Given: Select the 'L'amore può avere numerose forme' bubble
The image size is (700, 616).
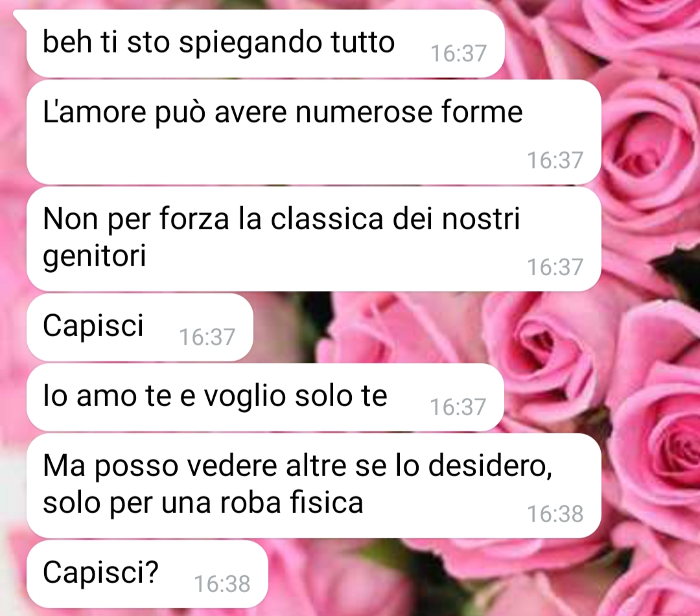Looking at the screenshot, I should pyautogui.click(x=314, y=132).
